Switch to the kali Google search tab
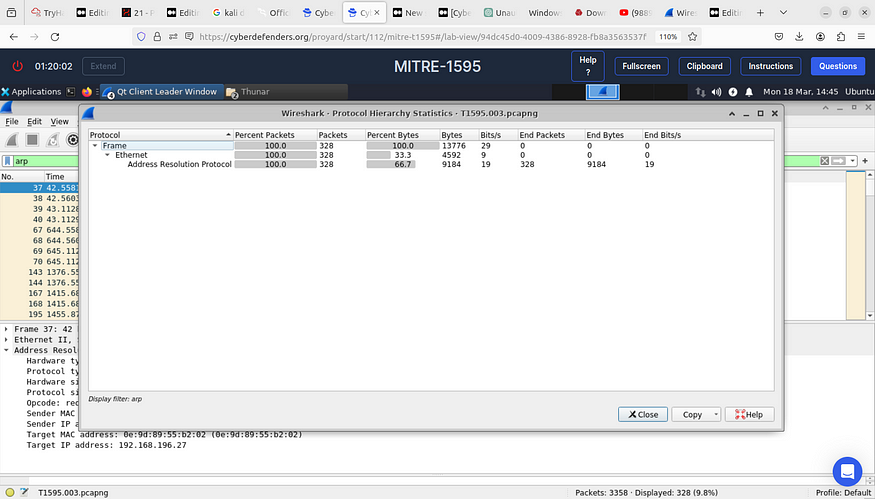The width and height of the screenshot is (875, 499). click(x=229, y=13)
